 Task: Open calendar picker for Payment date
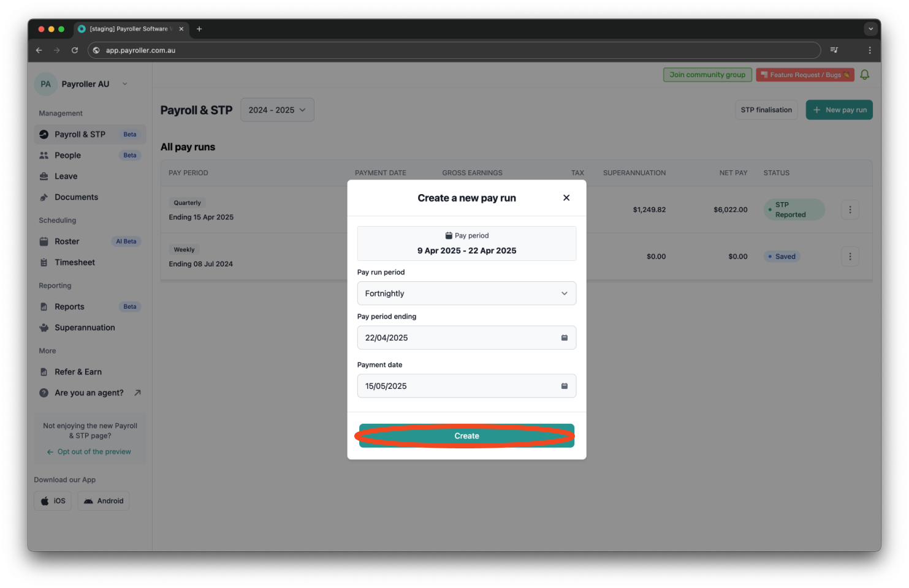point(564,386)
